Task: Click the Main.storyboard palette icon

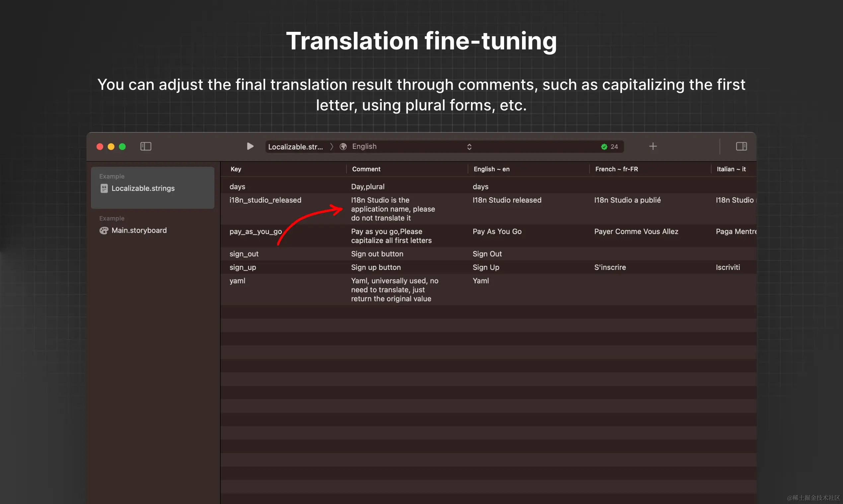Action: 104,230
